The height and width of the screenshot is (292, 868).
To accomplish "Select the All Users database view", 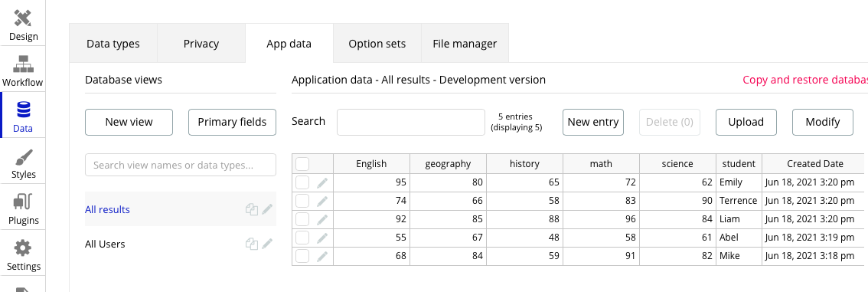I will coord(105,244).
